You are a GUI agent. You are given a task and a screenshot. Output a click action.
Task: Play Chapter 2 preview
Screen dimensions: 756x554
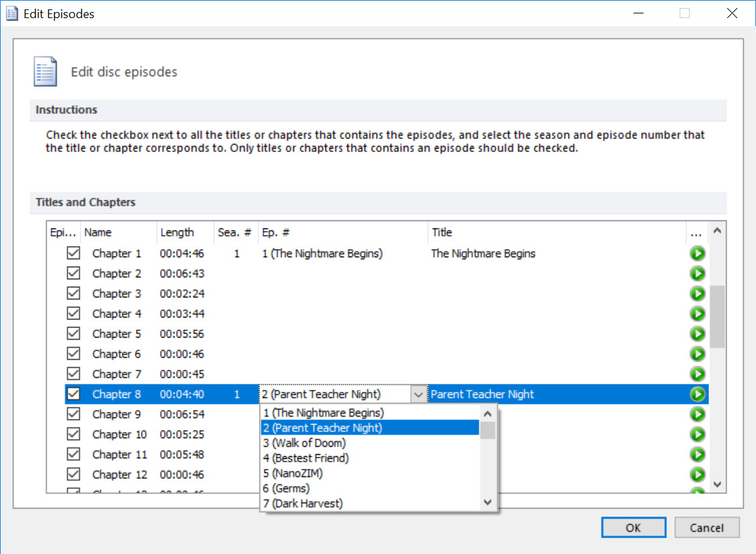[697, 273]
